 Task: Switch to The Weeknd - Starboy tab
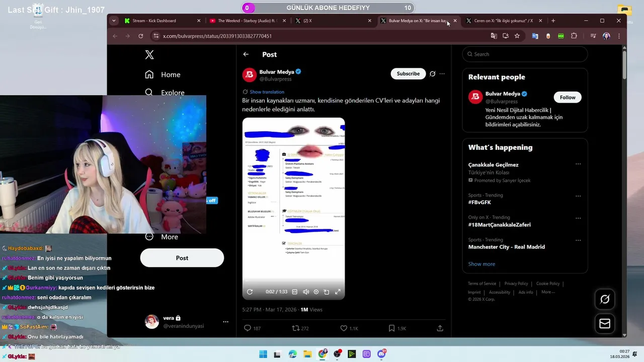click(247, 21)
